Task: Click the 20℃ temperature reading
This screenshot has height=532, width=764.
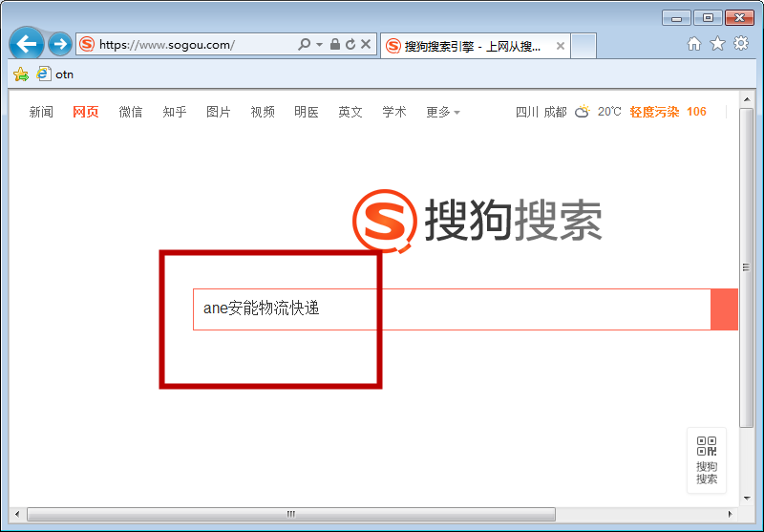Action: pyautogui.click(x=609, y=112)
